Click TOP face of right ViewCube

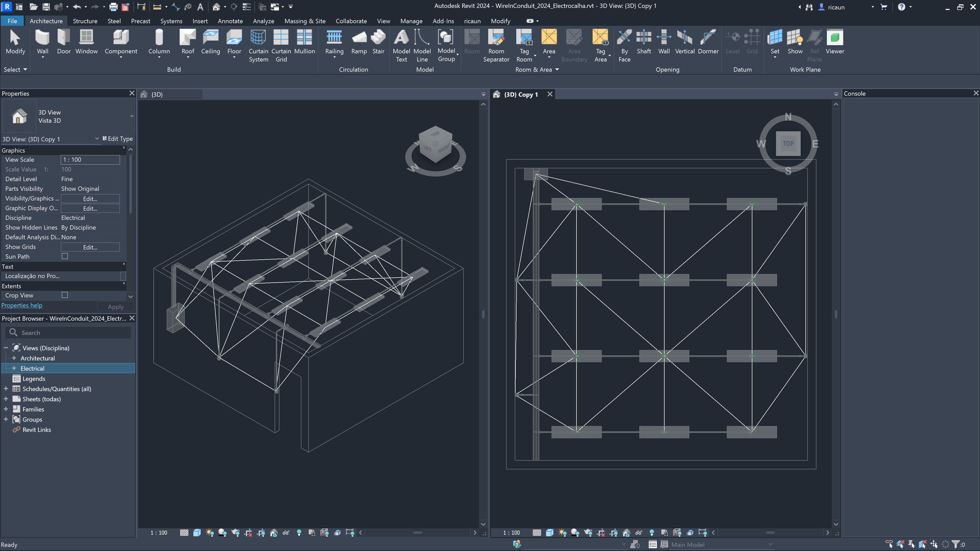point(788,143)
